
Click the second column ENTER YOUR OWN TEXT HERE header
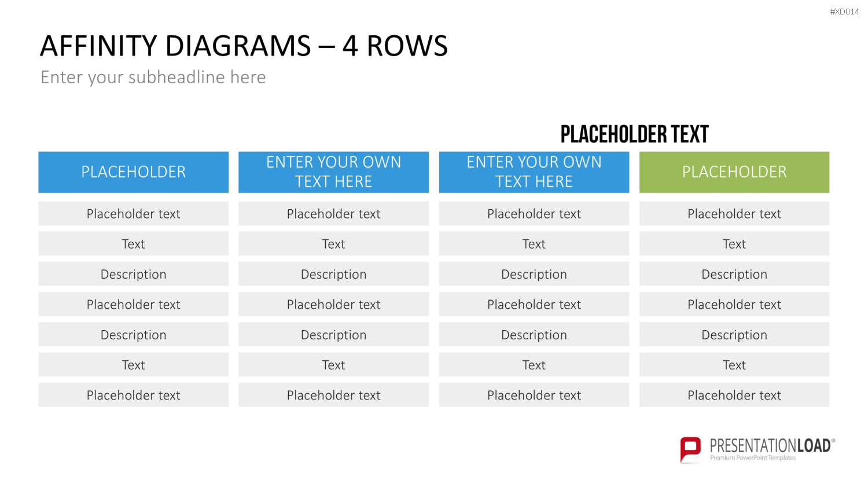[334, 172]
